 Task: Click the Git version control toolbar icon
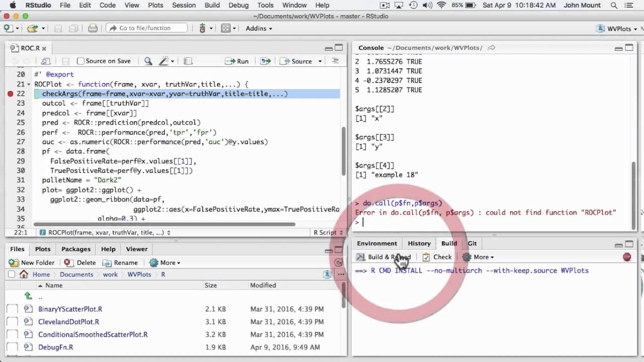(202, 28)
